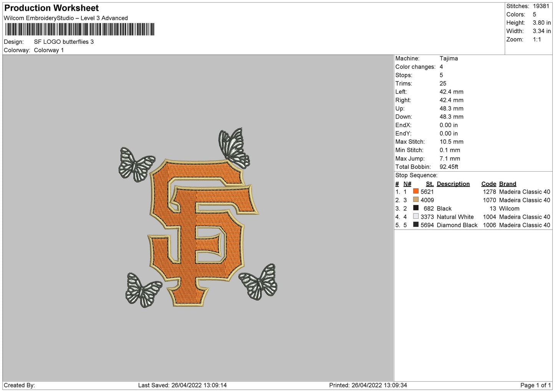The width and height of the screenshot is (555, 392).
Task: Click 'Wilcom EmbroideryStudio – Level 3 Advanced' text
Action: [66, 18]
